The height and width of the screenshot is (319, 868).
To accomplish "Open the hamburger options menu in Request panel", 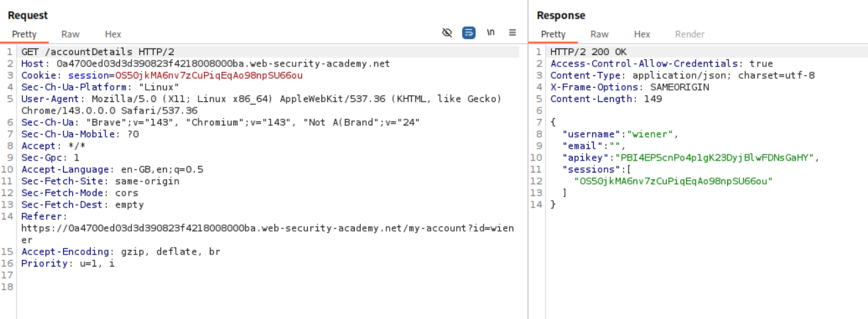I will pos(512,33).
